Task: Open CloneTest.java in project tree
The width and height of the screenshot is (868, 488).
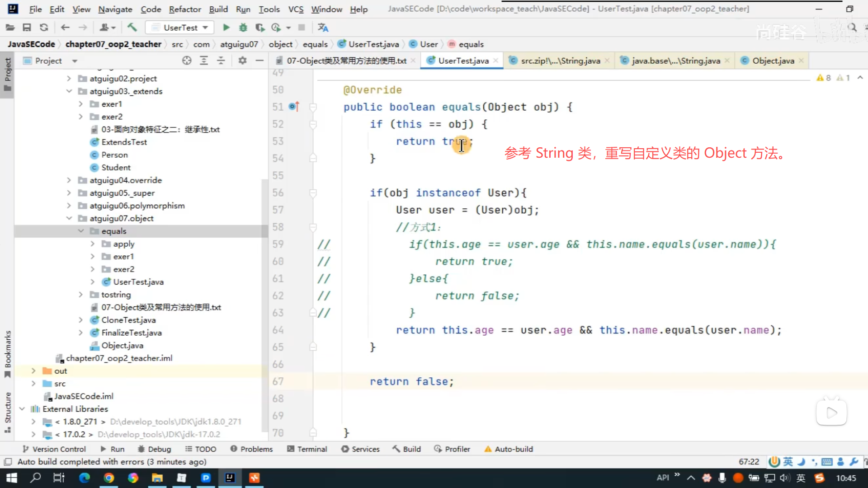Action: (x=128, y=320)
